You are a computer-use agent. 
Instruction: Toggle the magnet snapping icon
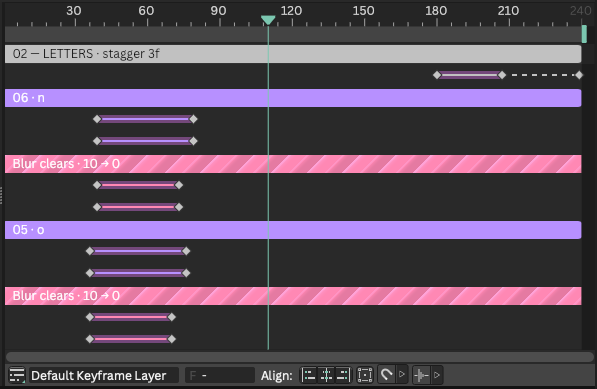click(387, 375)
